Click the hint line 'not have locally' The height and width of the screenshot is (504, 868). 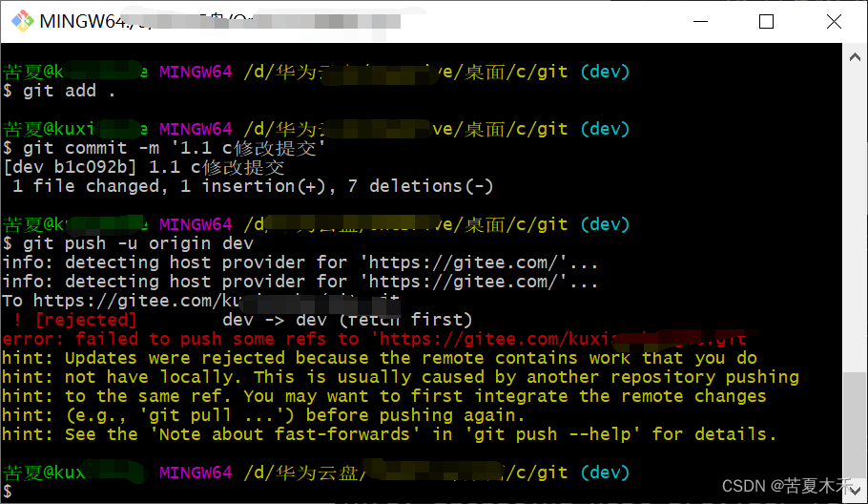coord(401,377)
